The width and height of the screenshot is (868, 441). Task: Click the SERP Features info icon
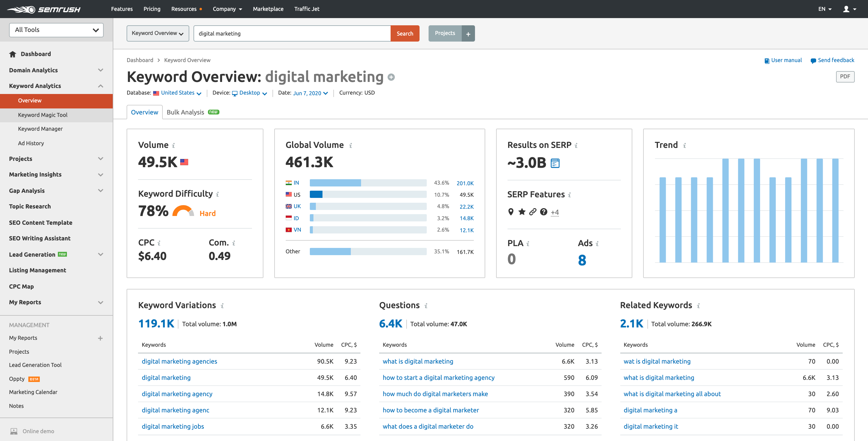coord(569,195)
